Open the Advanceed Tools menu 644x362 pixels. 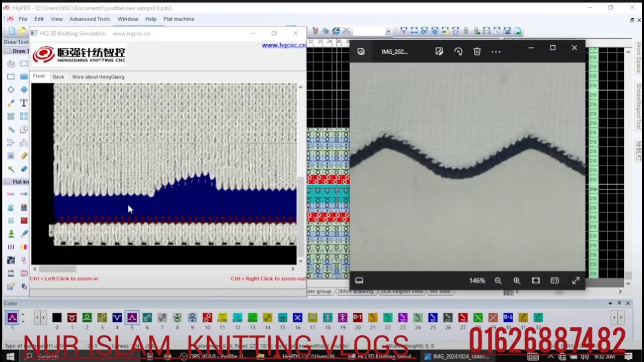click(90, 19)
